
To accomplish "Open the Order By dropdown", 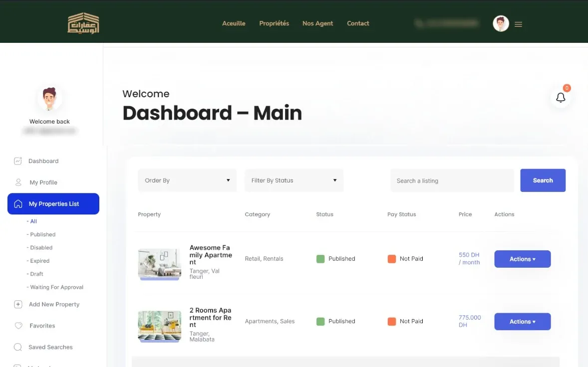I will point(187,181).
